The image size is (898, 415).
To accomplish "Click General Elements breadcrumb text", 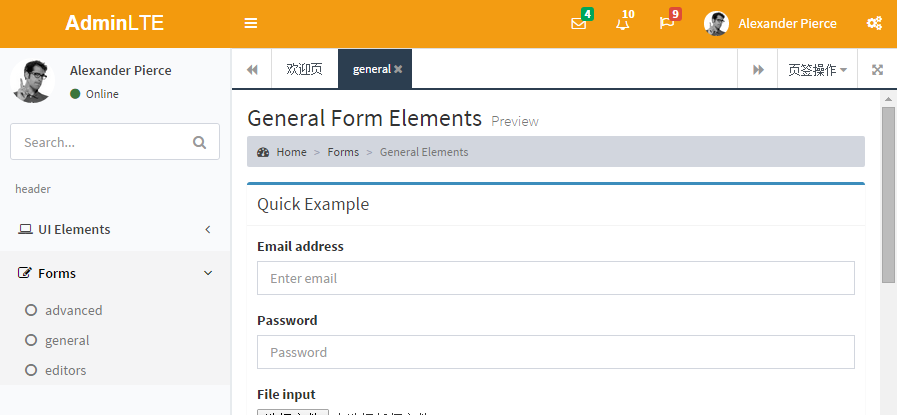I will (424, 152).
